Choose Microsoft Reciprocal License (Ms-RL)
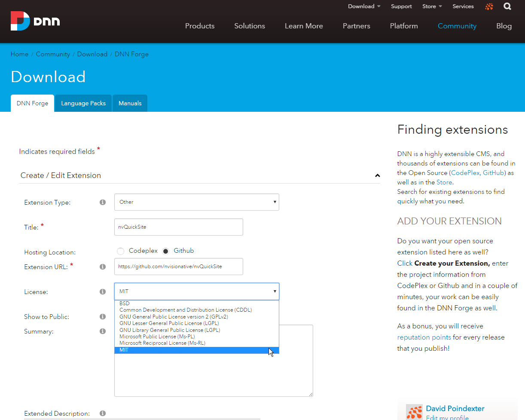This screenshot has width=525, height=420. pos(197,343)
